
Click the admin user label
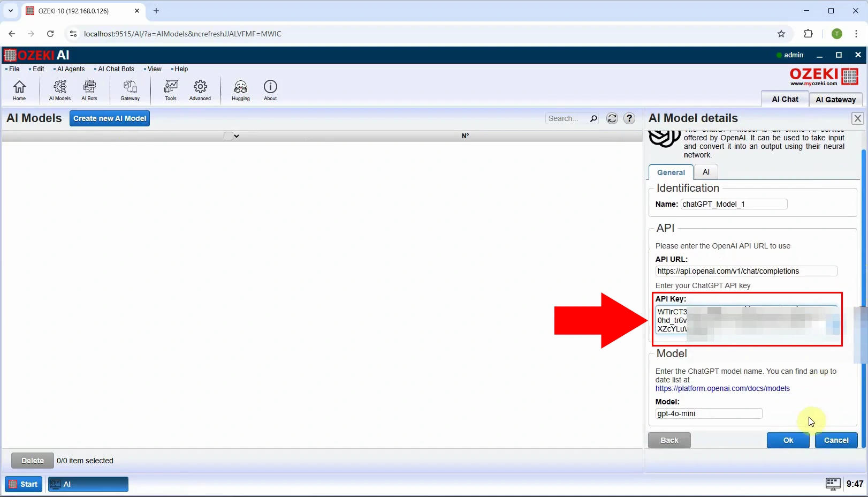(x=794, y=55)
